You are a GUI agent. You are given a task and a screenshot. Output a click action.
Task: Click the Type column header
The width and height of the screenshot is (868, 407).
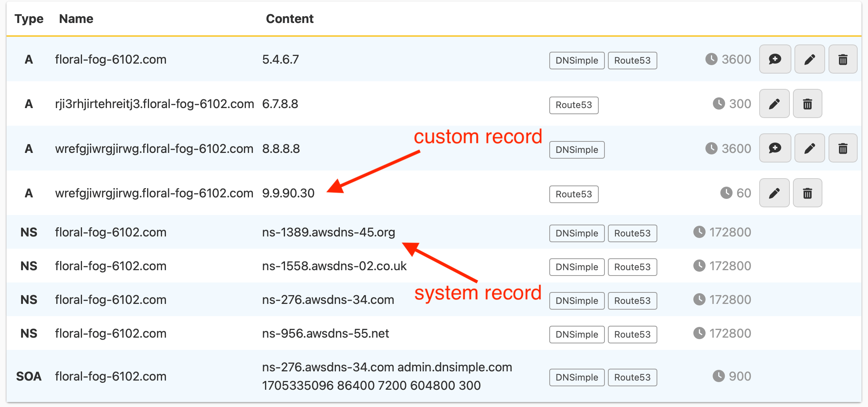click(29, 18)
